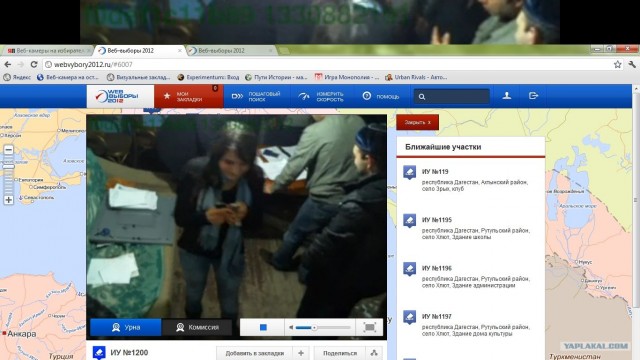This screenshot has width=640, height=360.
Task: Click the Анкара city label on map
Action: click(x=22, y=334)
